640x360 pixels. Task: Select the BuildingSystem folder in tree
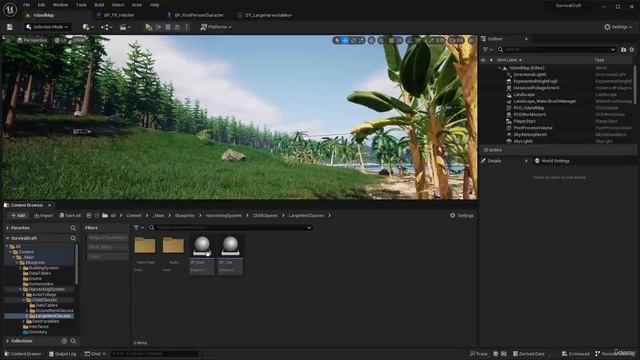44,268
